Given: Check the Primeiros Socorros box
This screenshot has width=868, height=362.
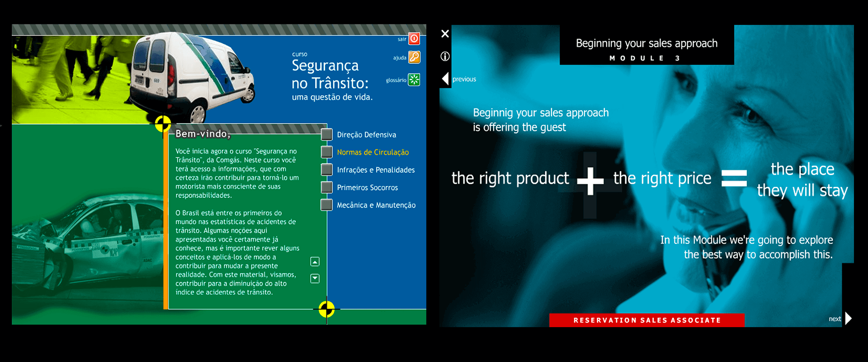Looking at the screenshot, I should click(x=326, y=187).
